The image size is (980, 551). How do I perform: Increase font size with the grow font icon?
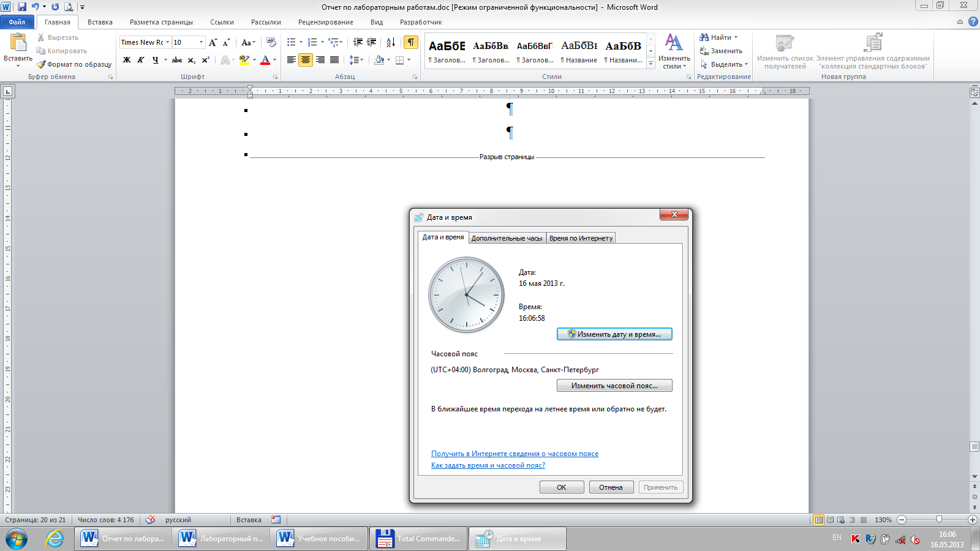pos(213,42)
